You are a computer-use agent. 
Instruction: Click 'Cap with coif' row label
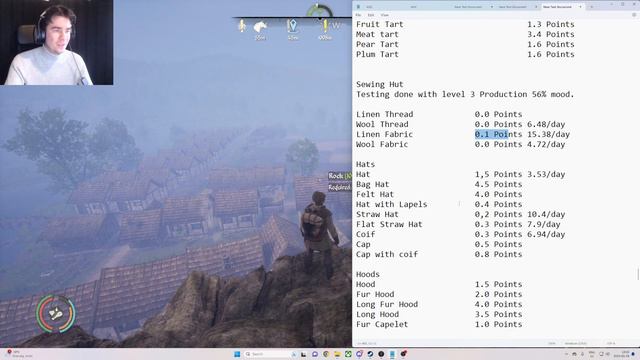[x=387, y=254]
